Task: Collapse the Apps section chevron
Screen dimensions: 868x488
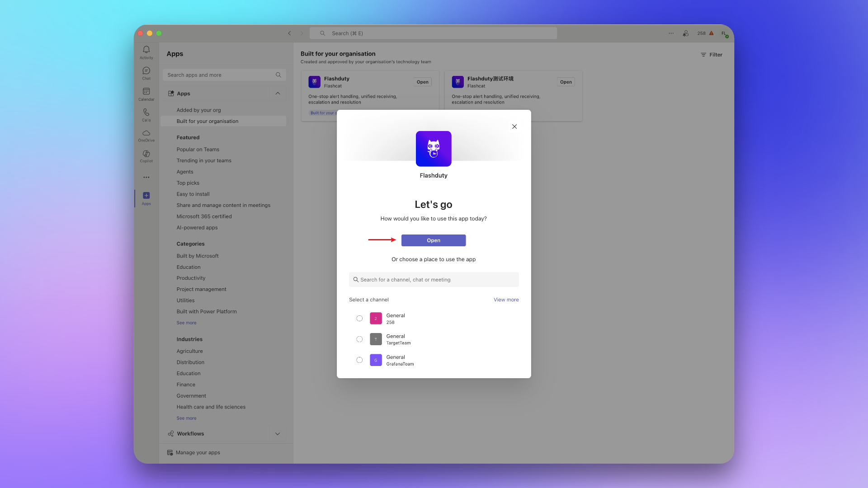Action: coord(278,94)
